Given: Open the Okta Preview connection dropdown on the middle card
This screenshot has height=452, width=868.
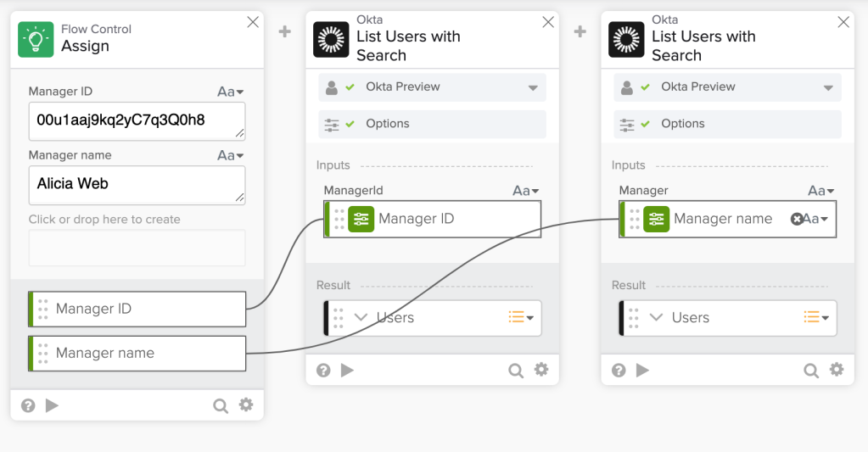Looking at the screenshot, I should point(533,87).
